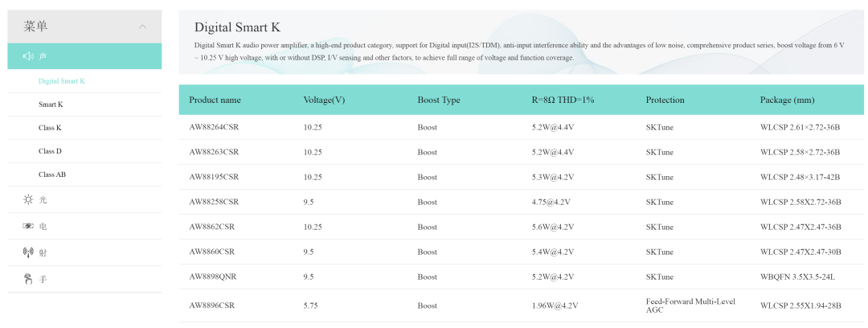Image resolution: width=868 pixels, height=328 pixels.
Task: Open the Class K submenu item
Action: (x=50, y=128)
